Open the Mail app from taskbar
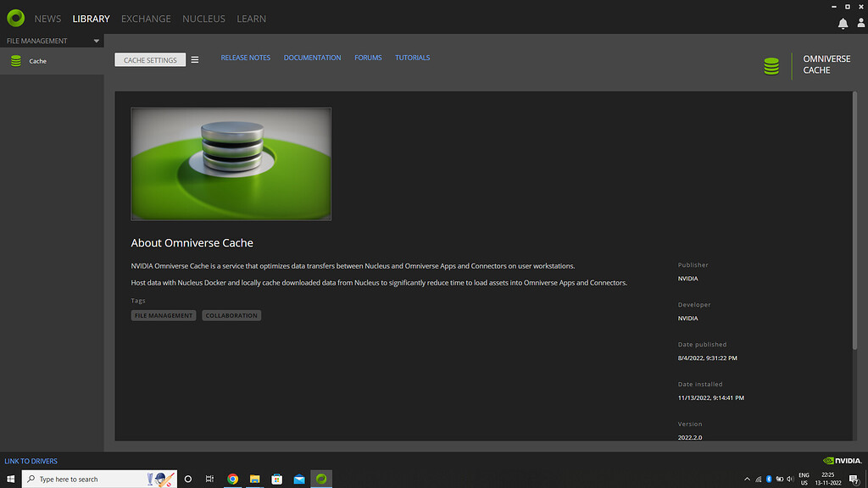Viewport: 868px width, 488px height. tap(299, 480)
